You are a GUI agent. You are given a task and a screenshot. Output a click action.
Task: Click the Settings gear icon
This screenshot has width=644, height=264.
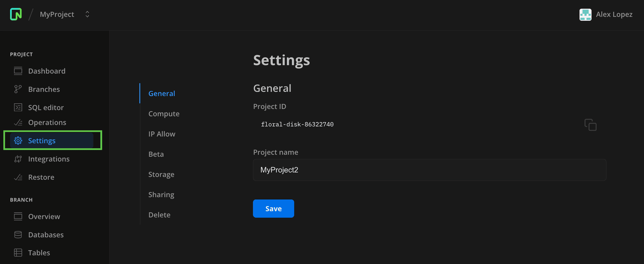[18, 140]
